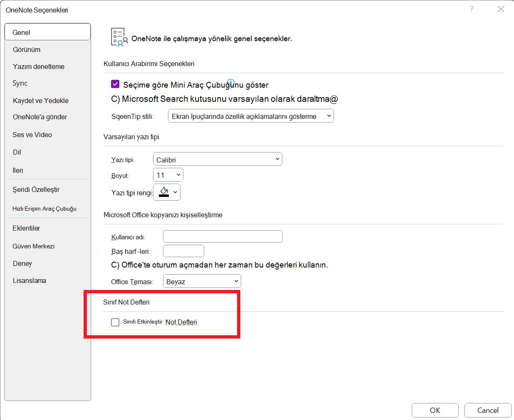Image resolution: width=514 pixels, height=420 pixels.
Task: Open the Görünüm category
Action: click(27, 49)
